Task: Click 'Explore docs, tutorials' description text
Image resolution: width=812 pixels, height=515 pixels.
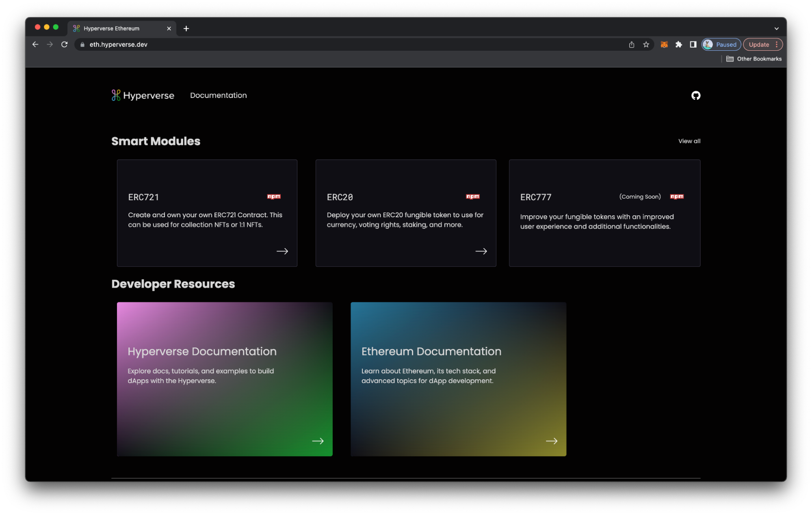Action: (x=201, y=376)
